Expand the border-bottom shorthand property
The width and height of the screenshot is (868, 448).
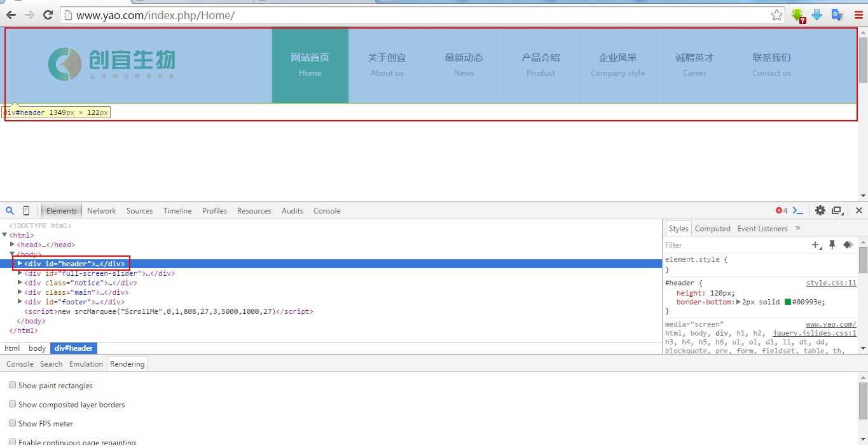point(738,302)
